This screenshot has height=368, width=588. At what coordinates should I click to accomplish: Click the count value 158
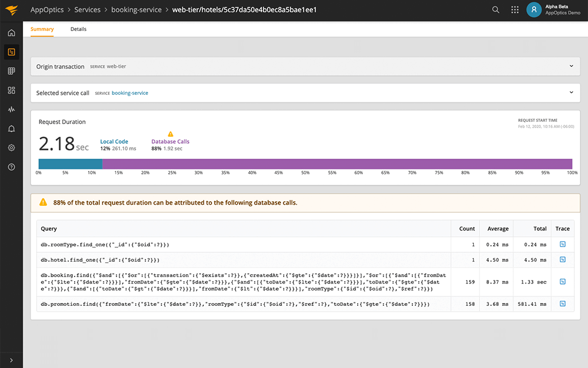(x=470, y=304)
